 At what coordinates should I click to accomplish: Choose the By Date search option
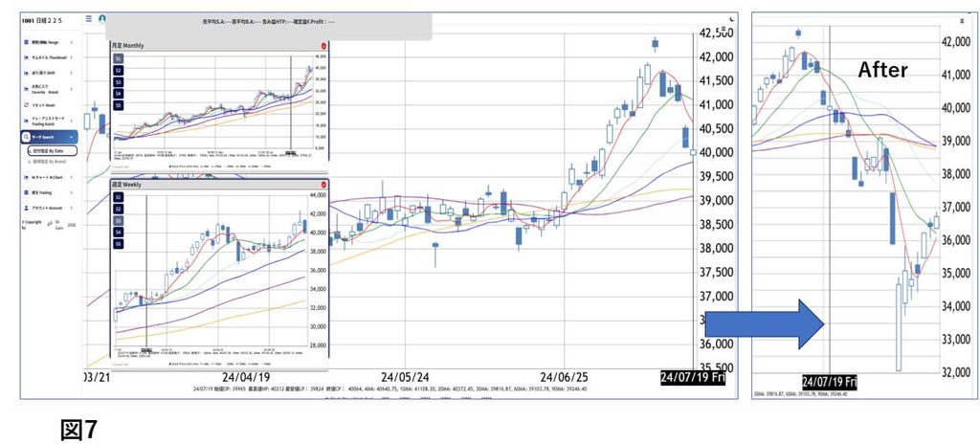point(53,150)
